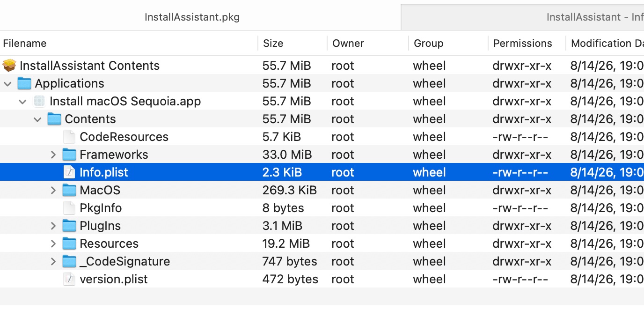The image size is (644, 310).
Task: Click the 747 bytes size cell
Action: (x=290, y=261)
